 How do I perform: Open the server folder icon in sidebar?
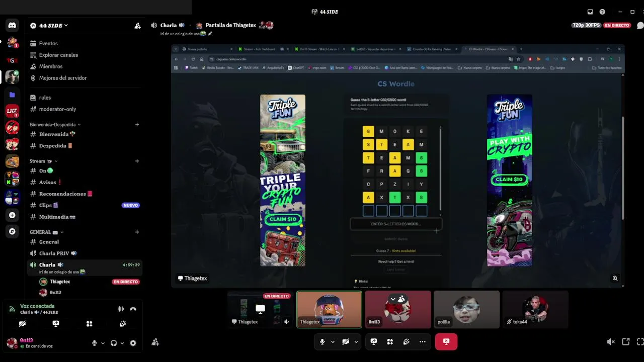tap(12, 95)
